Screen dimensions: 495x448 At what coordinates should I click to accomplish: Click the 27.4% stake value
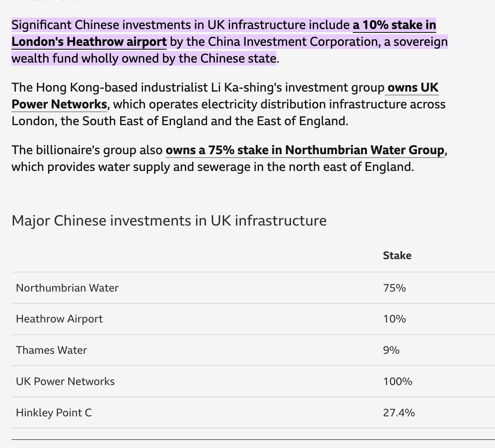(x=399, y=413)
